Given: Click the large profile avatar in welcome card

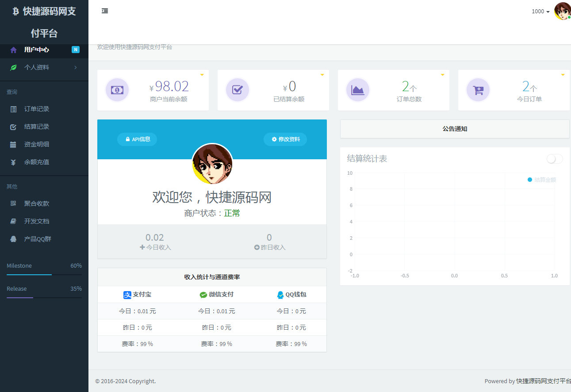Looking at the screenshot, I should pos(212,164).
